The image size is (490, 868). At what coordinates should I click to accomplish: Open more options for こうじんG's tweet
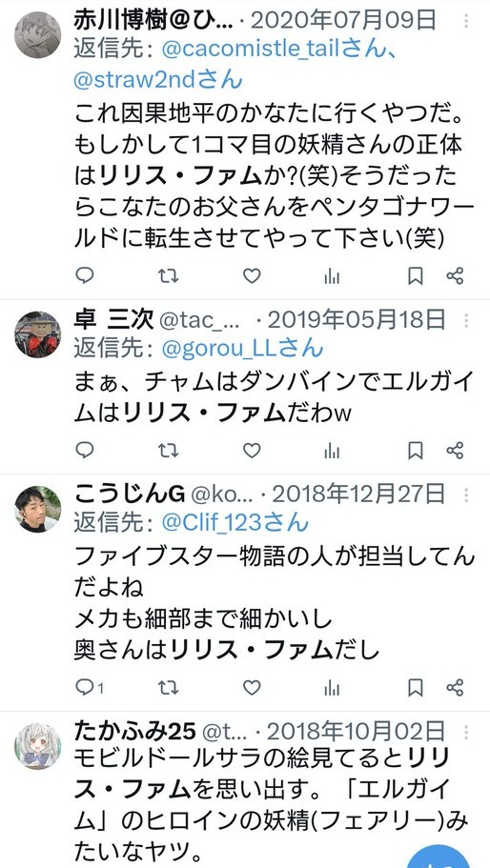tap(466, 495)
